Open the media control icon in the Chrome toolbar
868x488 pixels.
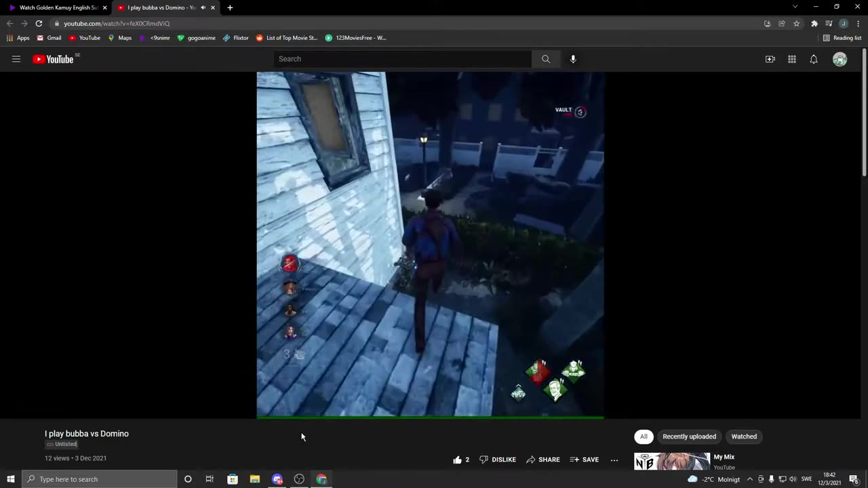coord(829,23)
